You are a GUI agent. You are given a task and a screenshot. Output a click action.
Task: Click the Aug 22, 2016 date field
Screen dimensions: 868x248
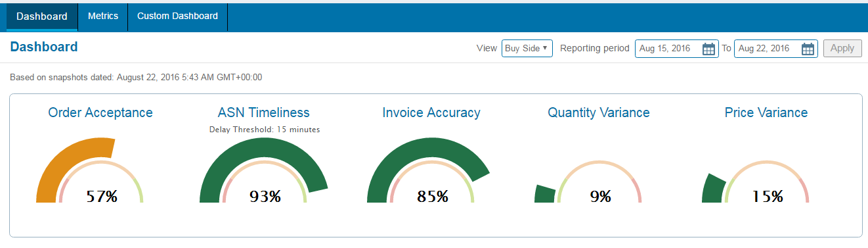[x=775, y=49]
